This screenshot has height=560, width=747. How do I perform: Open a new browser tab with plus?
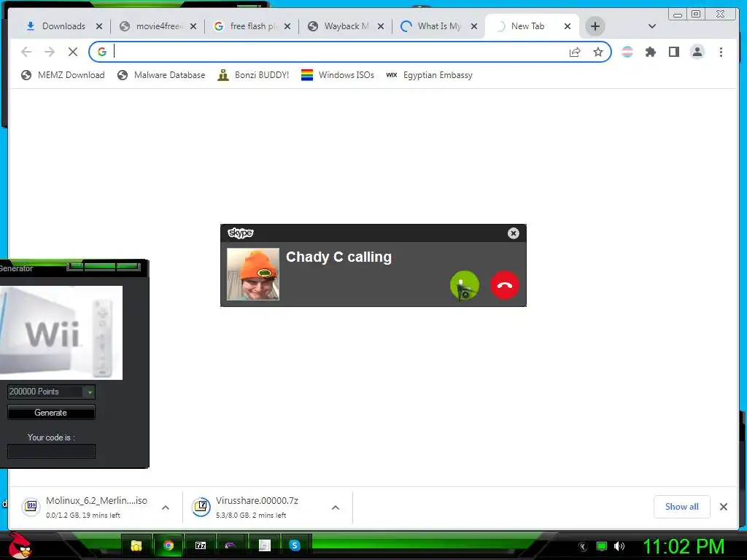(x=595, y=26)
